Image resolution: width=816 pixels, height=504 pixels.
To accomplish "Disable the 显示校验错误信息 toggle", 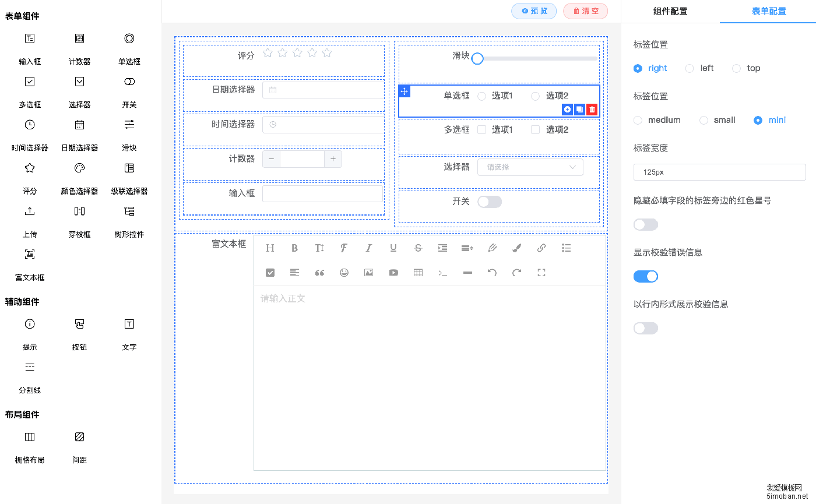I will (x=646, y=276).
